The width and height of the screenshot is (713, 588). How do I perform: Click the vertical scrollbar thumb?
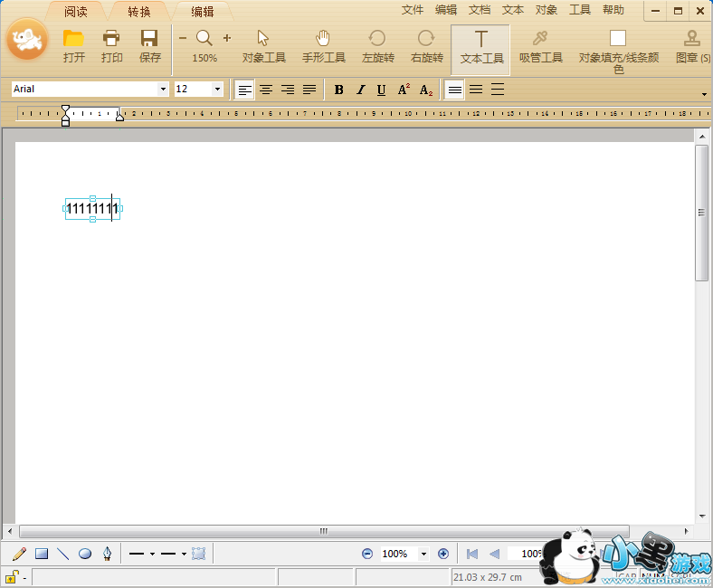[701, 213]
